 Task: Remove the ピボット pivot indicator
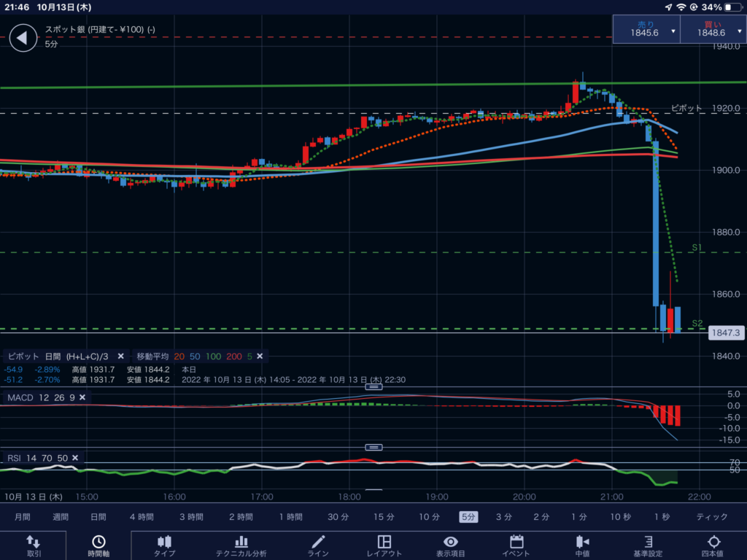coord(121,357)
